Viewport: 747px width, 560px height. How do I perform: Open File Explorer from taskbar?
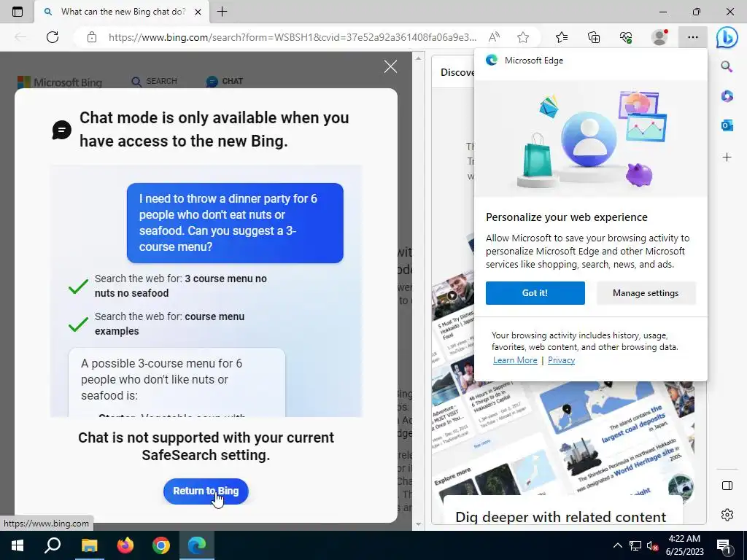(x=89, y=545)
